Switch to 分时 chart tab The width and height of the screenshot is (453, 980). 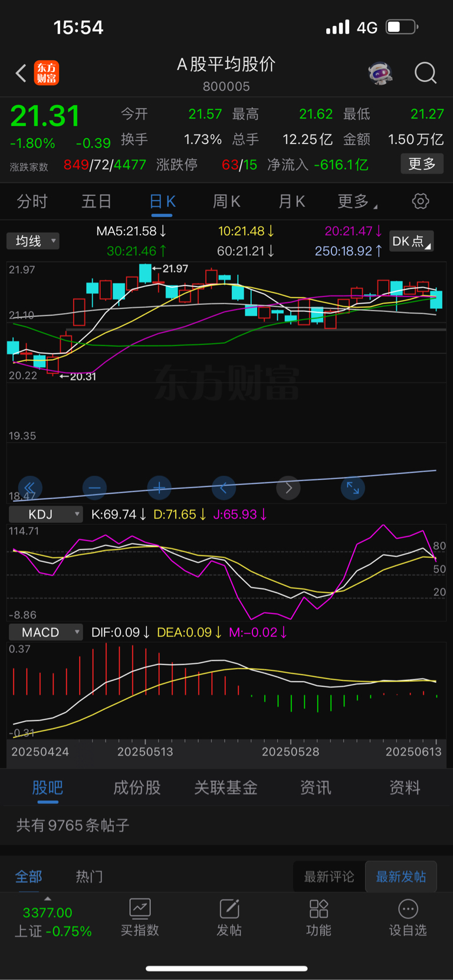click(x=32, y=202)
